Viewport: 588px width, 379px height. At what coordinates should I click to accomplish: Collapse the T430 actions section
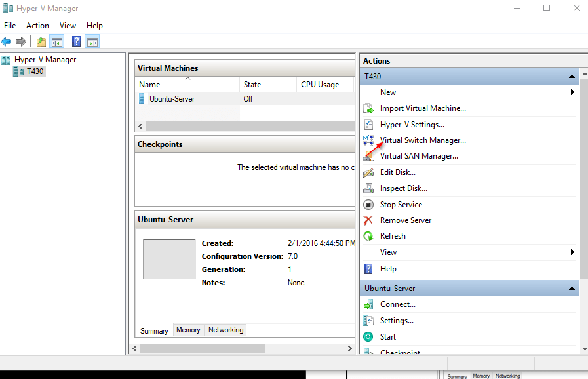point(572,77)
